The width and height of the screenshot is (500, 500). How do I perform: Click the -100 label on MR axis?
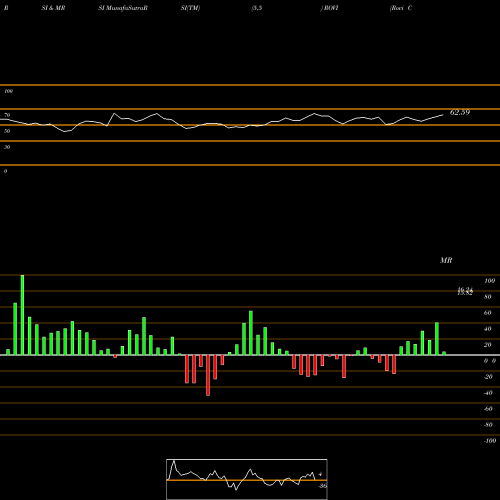pos(490,441)
